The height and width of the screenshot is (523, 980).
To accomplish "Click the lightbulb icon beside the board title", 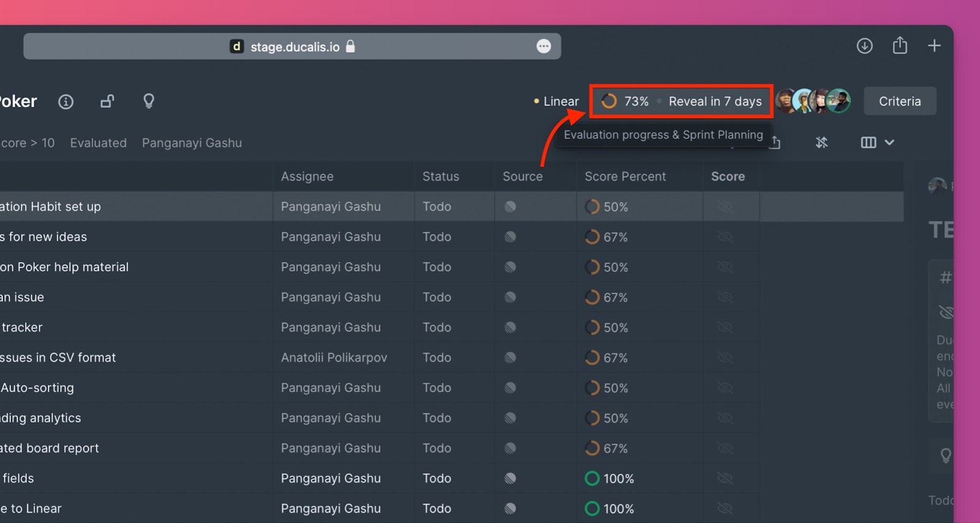I will tap(148, 101).
